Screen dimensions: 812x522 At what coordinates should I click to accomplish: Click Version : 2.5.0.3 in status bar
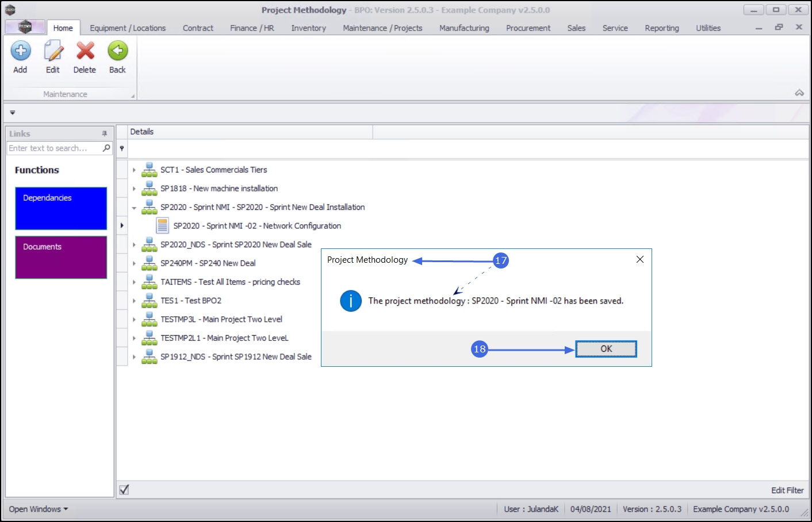tap(652, 509)
